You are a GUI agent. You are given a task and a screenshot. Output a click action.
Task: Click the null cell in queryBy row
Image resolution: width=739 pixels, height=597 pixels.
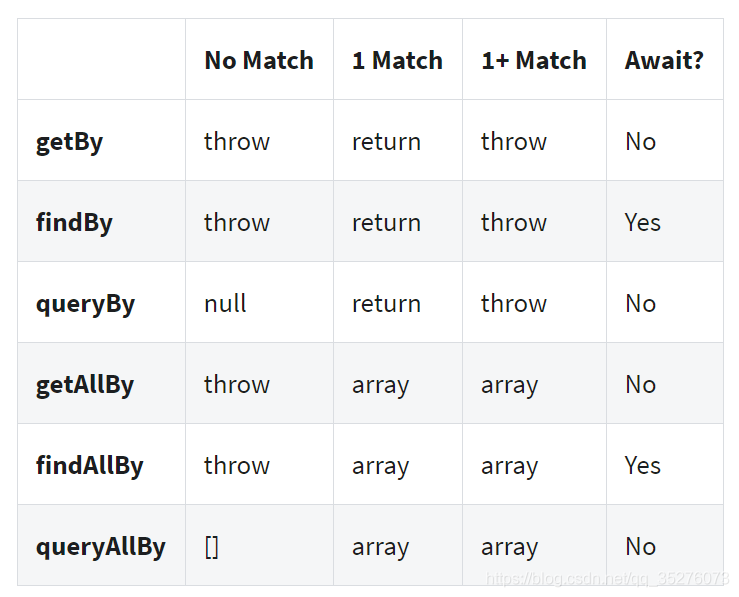tap(225, 304)
